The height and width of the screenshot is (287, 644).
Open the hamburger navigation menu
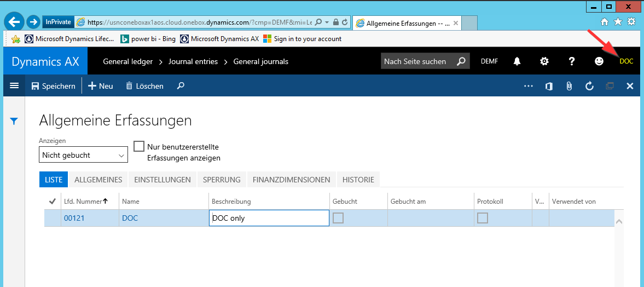click(14, 86)
